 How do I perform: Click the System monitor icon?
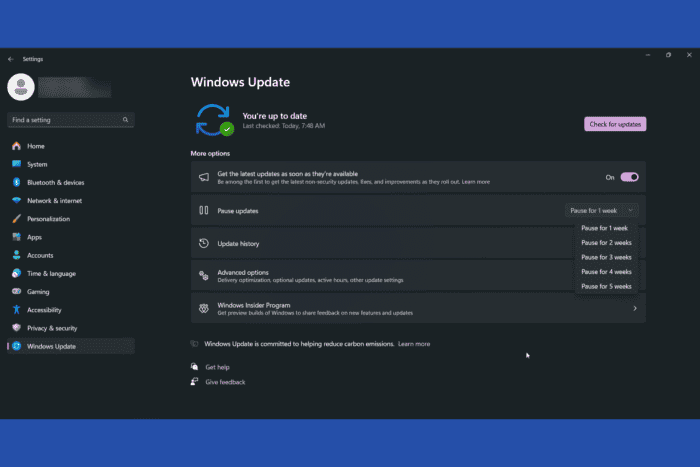(x=17, y=164)
